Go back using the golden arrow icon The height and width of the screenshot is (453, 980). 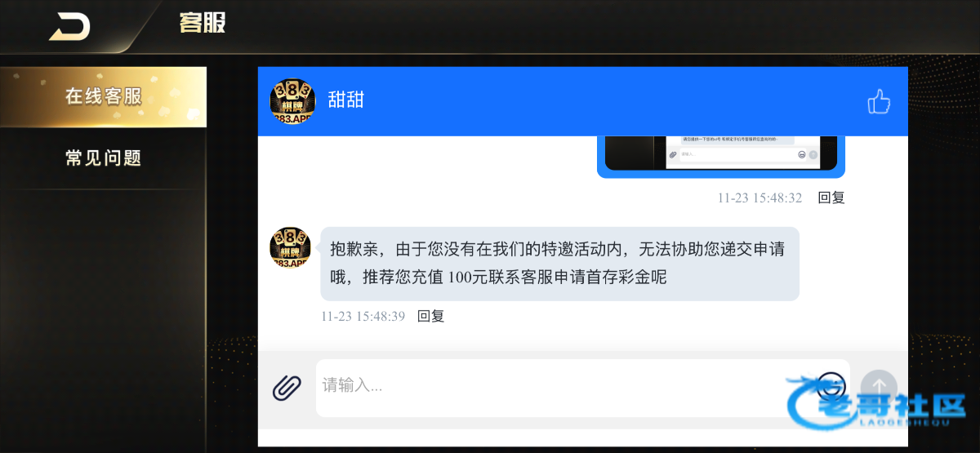pos(69,25)
